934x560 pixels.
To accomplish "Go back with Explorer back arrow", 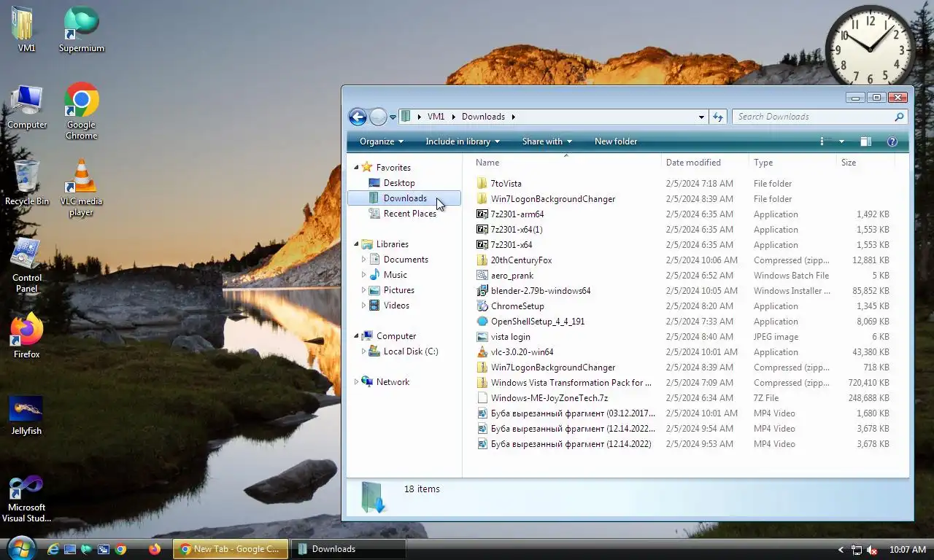I will click(358, 117).
